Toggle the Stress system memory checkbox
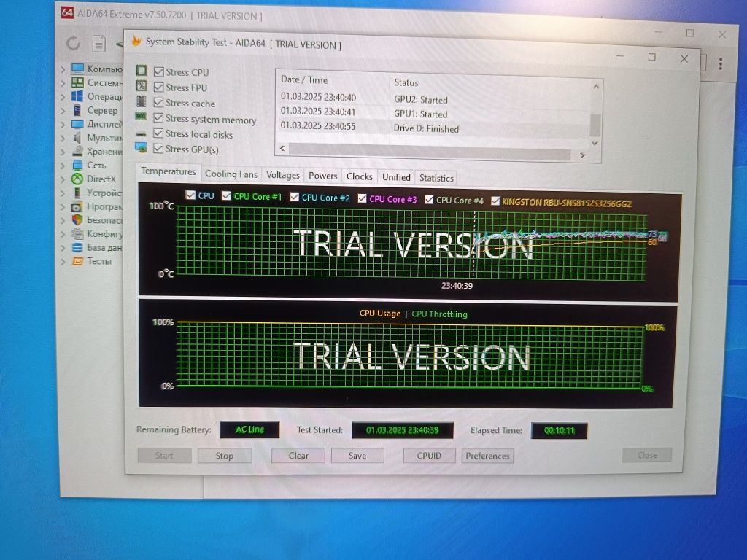The height and width of the screenshot is (560, 747). [x=158, y=117]
